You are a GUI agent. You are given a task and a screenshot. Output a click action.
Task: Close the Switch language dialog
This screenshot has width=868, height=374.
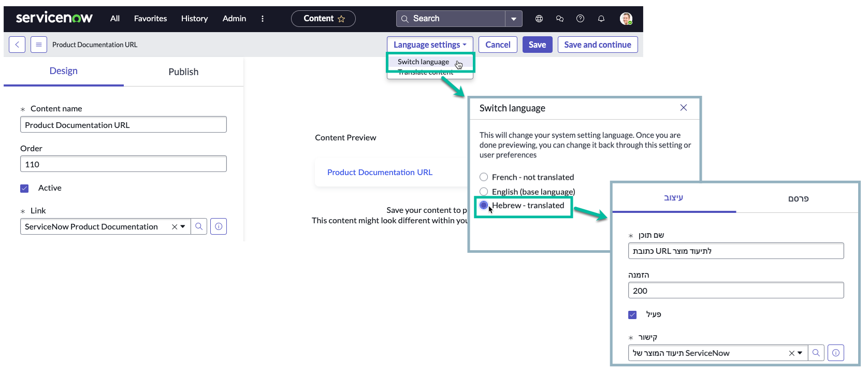click(x=684, y=108)
